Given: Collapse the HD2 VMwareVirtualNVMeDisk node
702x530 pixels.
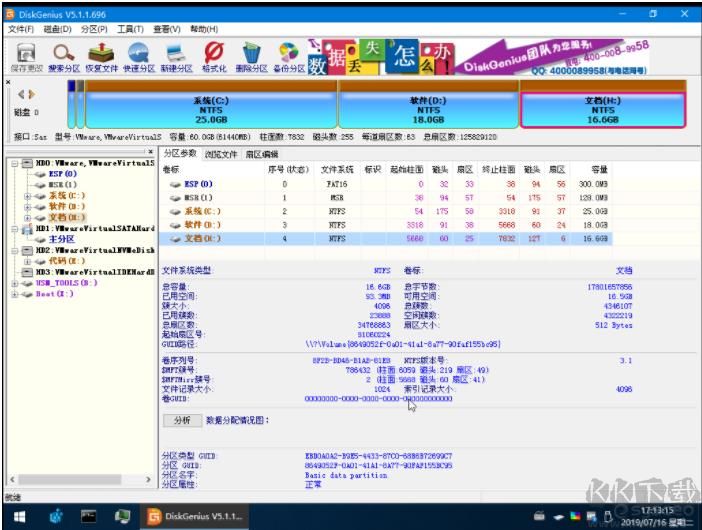Looking at the screenshot, I should coord(15,251).
